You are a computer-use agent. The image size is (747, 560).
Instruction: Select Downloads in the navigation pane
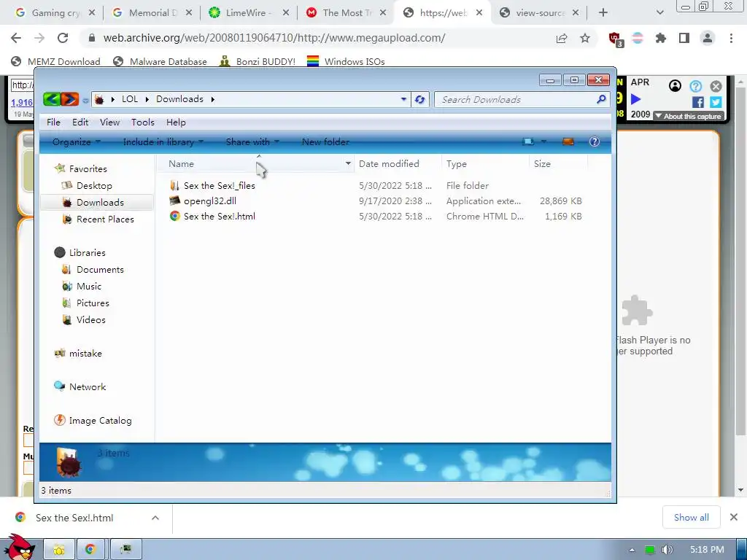(x=100, y=203)
